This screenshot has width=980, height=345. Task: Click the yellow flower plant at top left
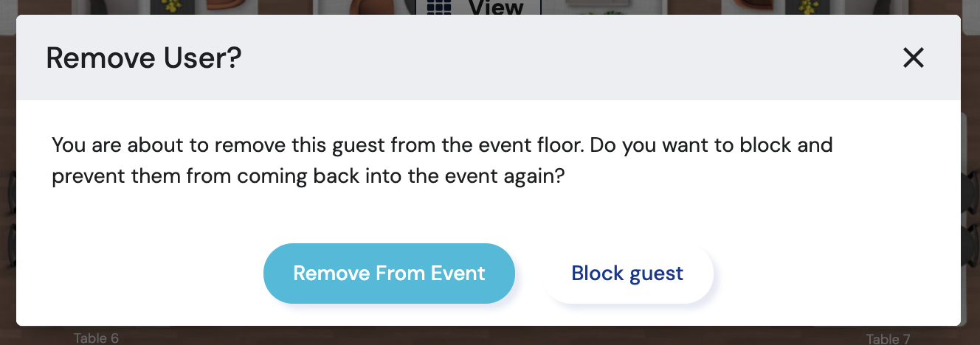click(x=172, y=7)
